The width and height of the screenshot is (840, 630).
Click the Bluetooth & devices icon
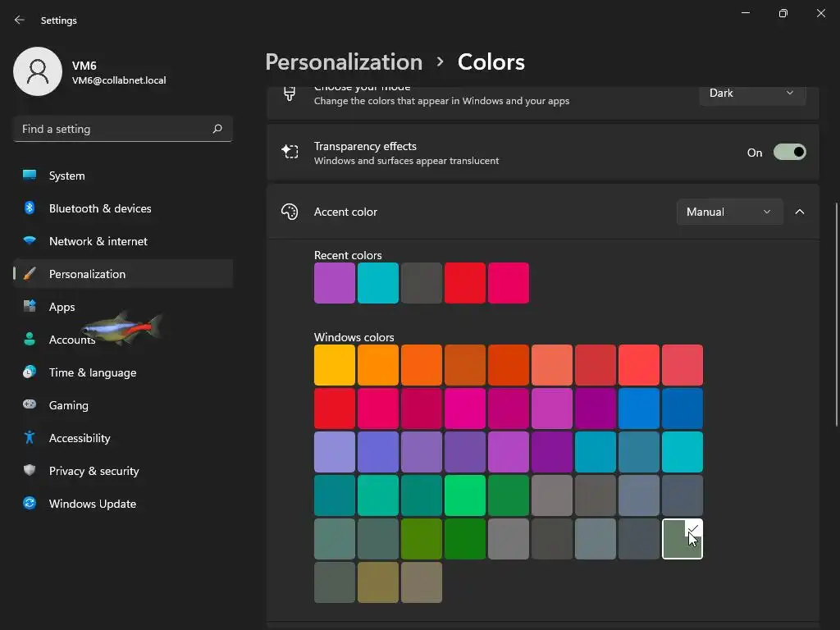coord(30,208)
